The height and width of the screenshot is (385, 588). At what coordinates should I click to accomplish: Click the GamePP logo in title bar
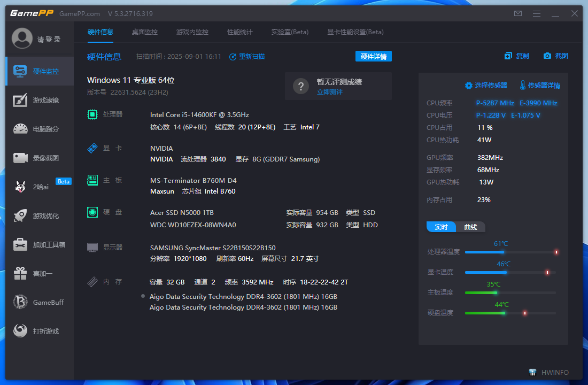[32, 13]
